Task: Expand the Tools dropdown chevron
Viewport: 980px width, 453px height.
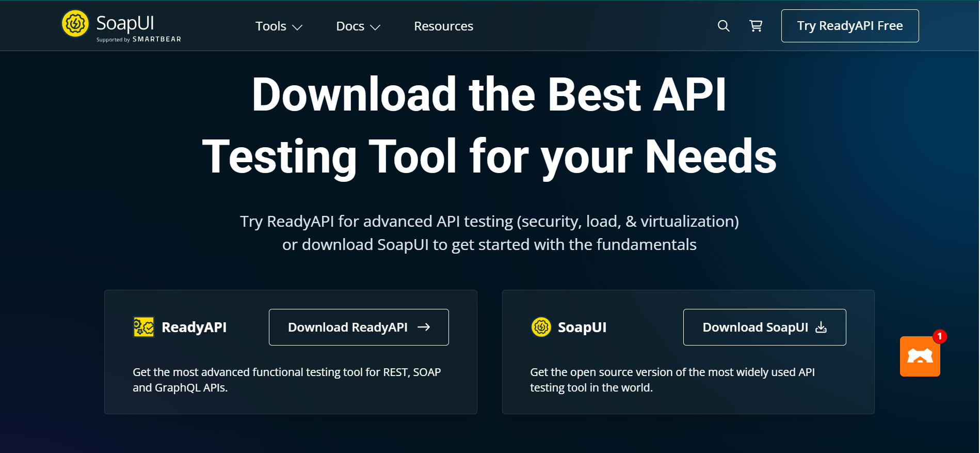Action: coord(297,27)
